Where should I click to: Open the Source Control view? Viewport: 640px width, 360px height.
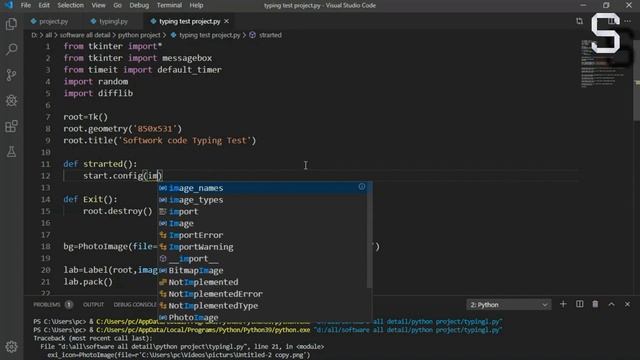click(x=11, y=75)
